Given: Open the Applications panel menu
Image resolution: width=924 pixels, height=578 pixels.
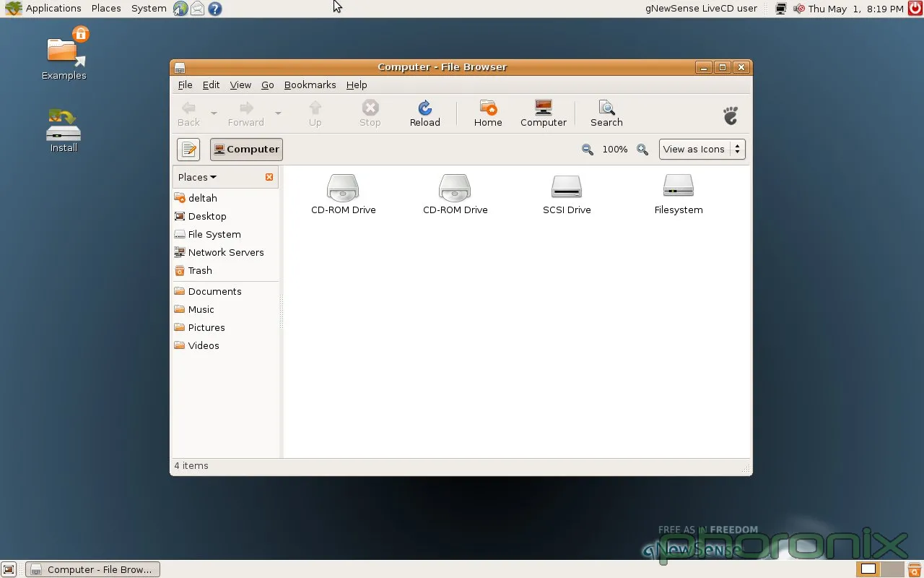Looking at the screenshot, I should click(43, 9).
